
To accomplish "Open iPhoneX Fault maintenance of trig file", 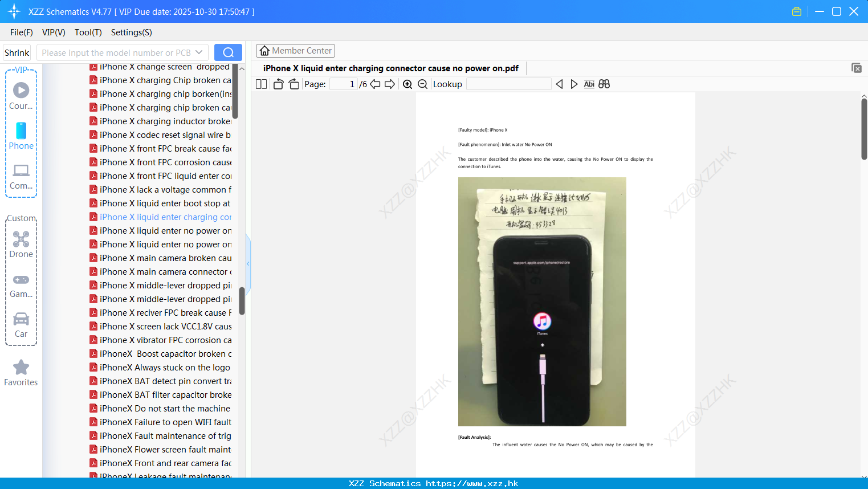I will 161,436.
